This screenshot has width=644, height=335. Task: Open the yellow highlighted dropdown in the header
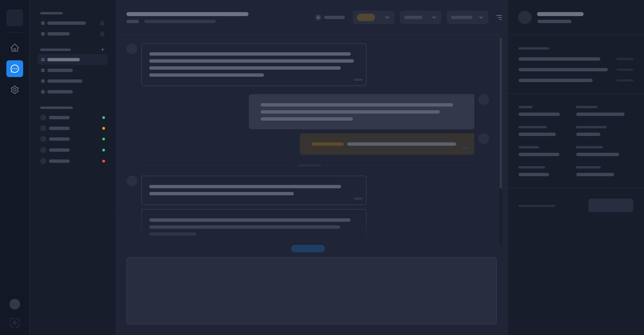[x=373, y=17]
